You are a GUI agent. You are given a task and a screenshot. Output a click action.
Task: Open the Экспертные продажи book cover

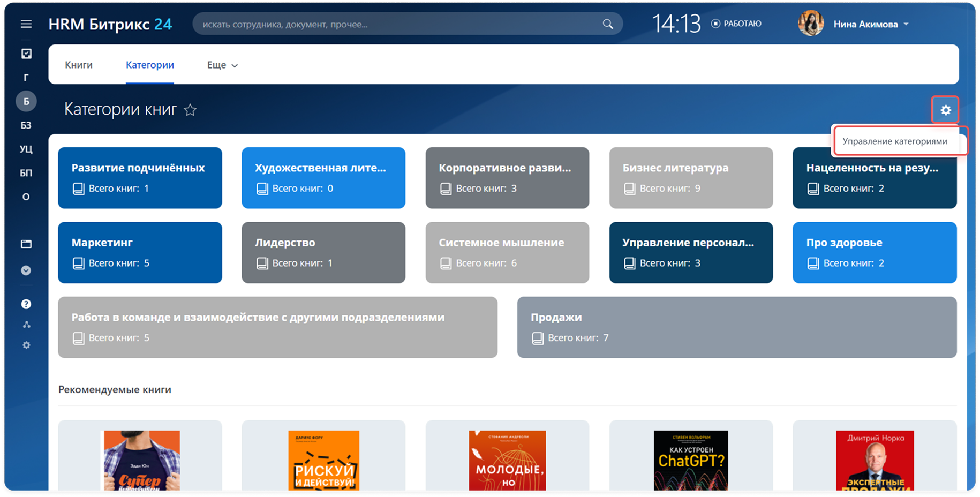875,460
